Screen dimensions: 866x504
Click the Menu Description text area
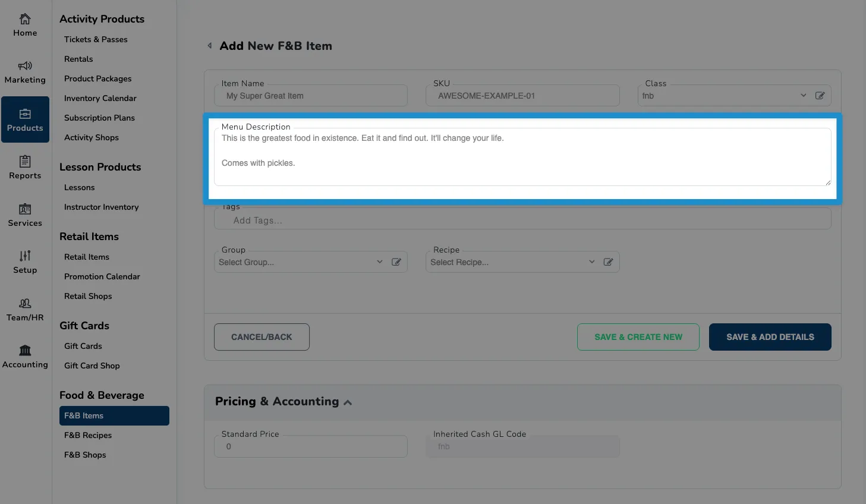tap(522, 157)
